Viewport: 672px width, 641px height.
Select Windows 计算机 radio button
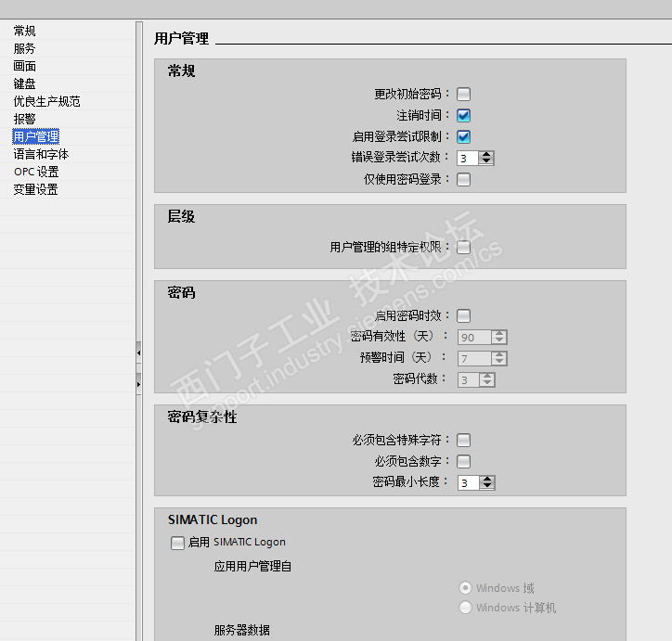click(x=465, y=608)
